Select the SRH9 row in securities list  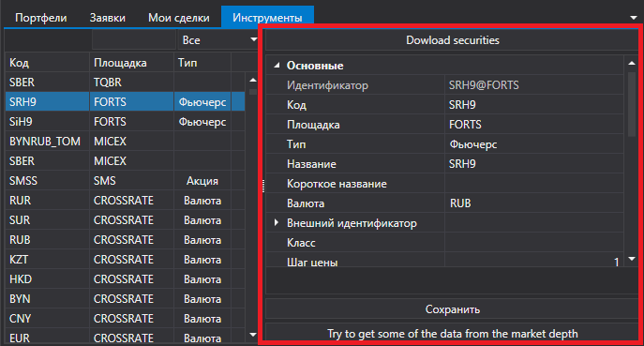coord(126,102)
